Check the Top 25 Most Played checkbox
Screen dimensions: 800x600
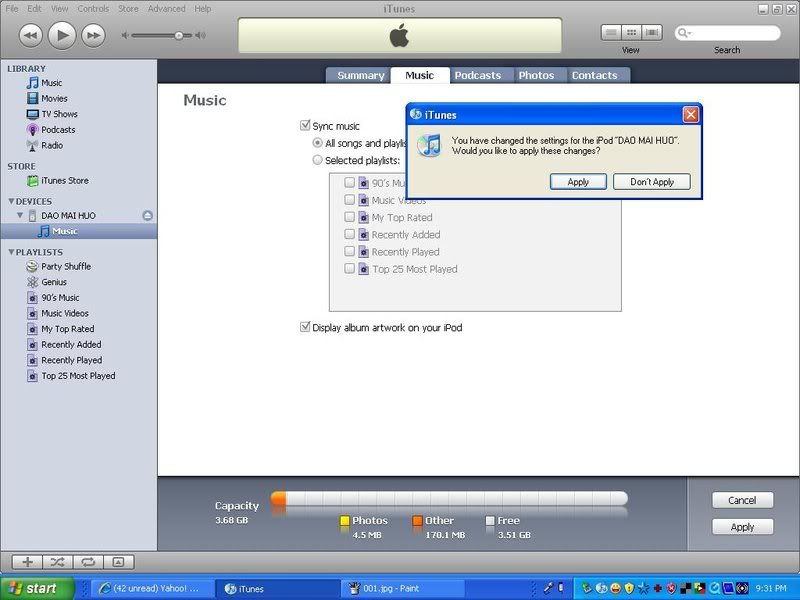349,268
